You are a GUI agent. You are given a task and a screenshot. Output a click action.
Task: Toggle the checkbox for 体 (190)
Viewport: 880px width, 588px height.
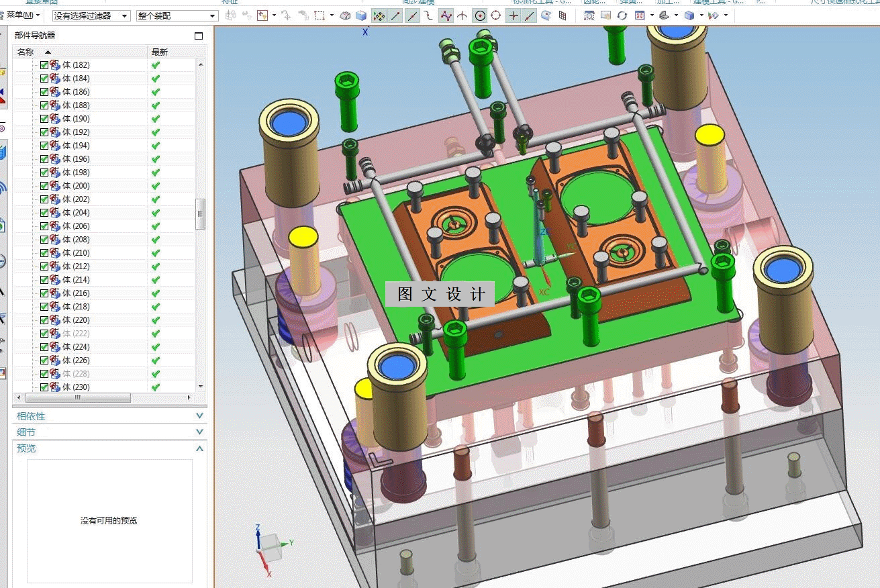44,119
